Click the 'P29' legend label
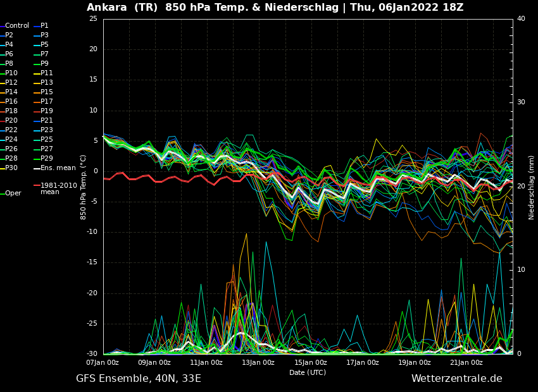Viewport: 538px width, 392px height. point(47,158)
